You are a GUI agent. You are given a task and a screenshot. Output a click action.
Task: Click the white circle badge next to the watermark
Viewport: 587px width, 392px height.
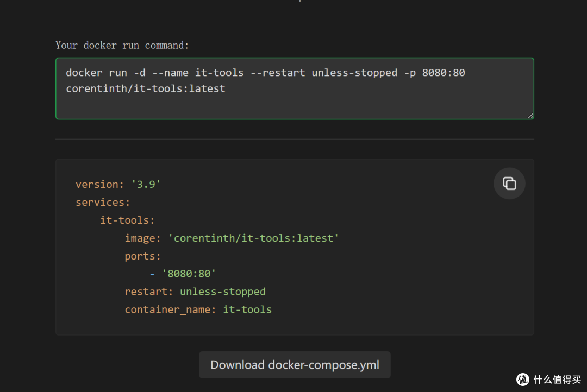522,380
